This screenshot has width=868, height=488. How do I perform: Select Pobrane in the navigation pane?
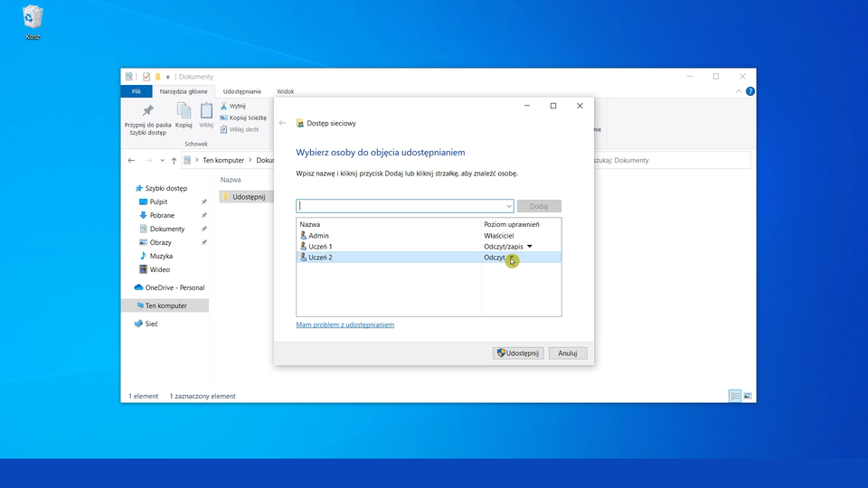point(162,216)
